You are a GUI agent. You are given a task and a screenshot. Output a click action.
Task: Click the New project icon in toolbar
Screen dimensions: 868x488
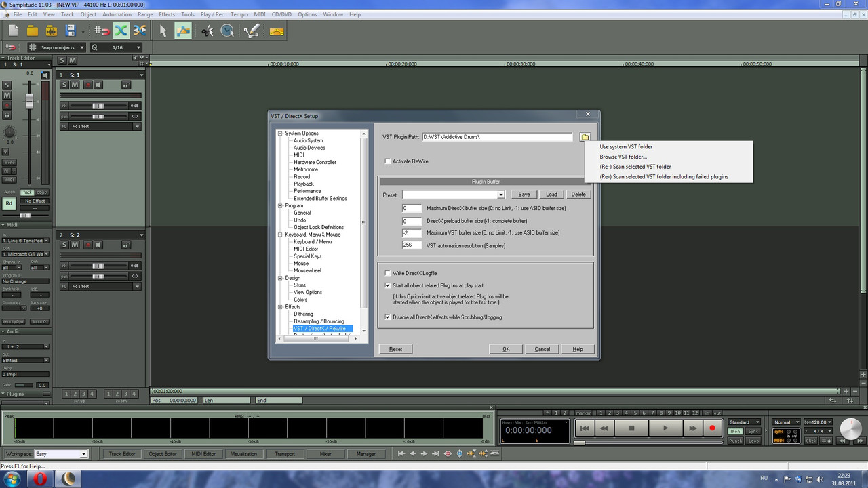pyautogui.click(x=12, y=30)
